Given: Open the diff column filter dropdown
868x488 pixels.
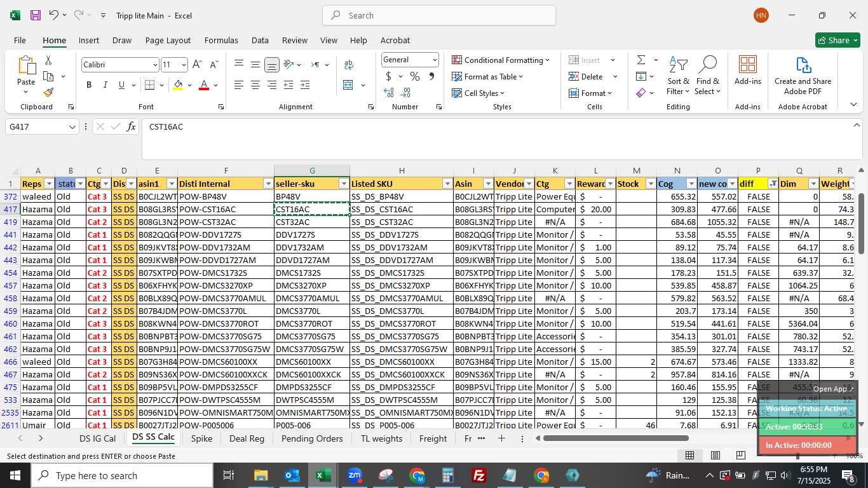Looking at the screenshot, I should 773,184.
